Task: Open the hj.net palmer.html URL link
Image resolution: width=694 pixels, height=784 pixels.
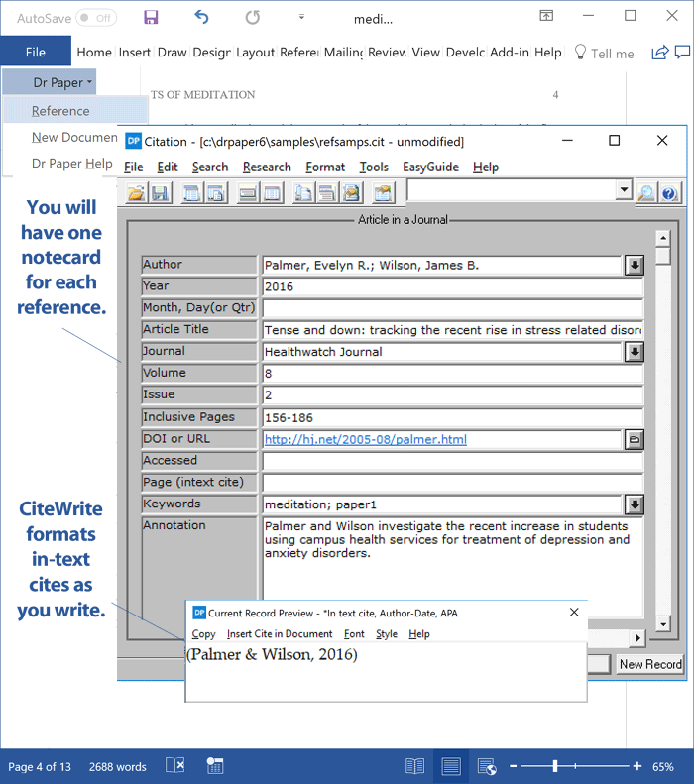Action: (x=365, y=439)
